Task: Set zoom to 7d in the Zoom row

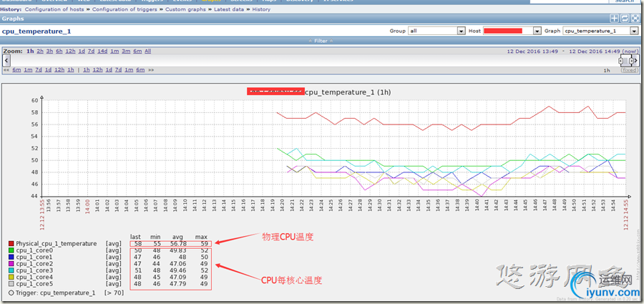Action: click(x=91, y=51)
